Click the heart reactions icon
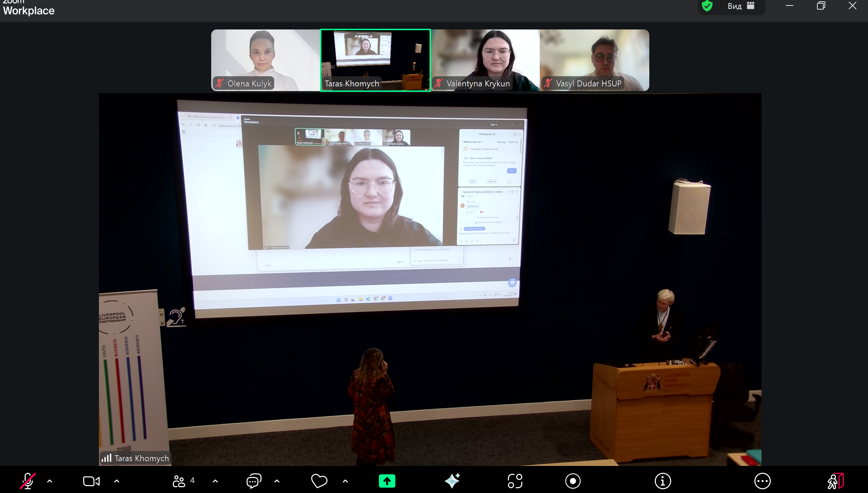Screen dimensions: 868x493 pyautogui.click(x=319, y=481)
